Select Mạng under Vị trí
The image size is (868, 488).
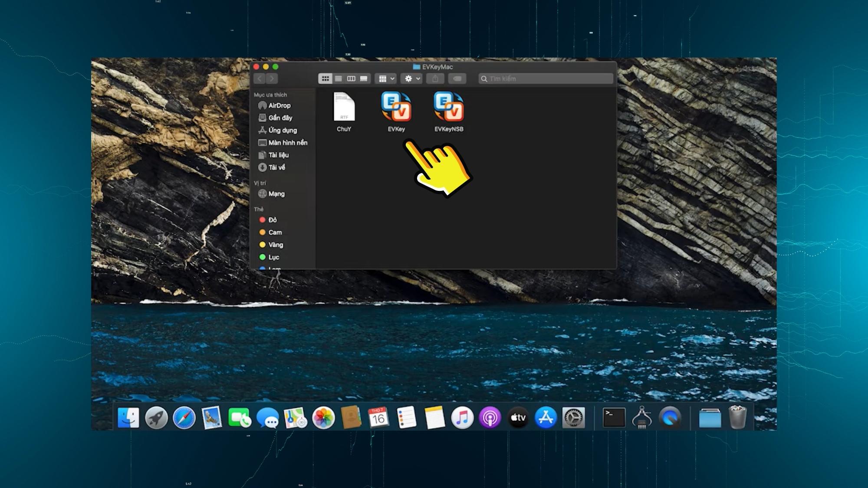(277, 194)
